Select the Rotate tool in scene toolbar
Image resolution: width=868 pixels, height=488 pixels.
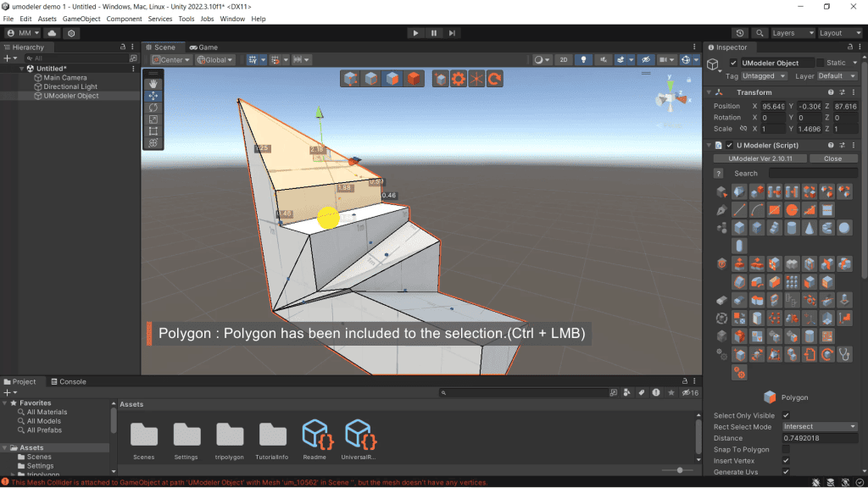[x=153, y=108]
